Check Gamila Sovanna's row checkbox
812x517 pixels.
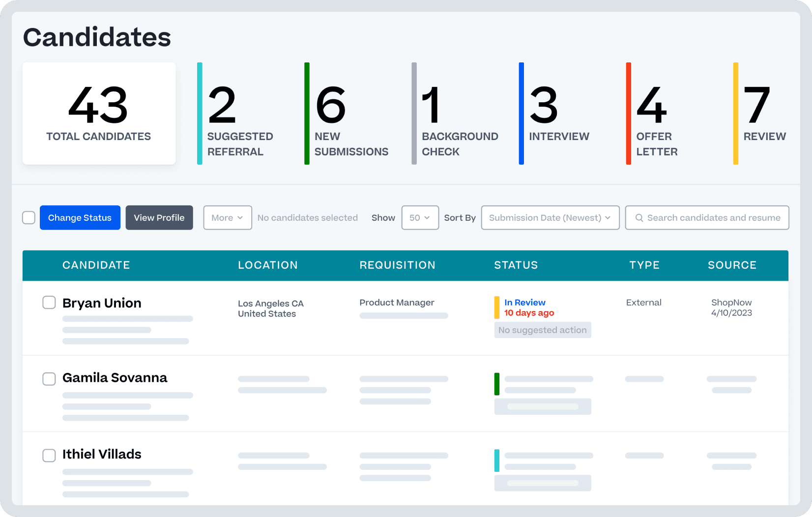coord(49,379)
